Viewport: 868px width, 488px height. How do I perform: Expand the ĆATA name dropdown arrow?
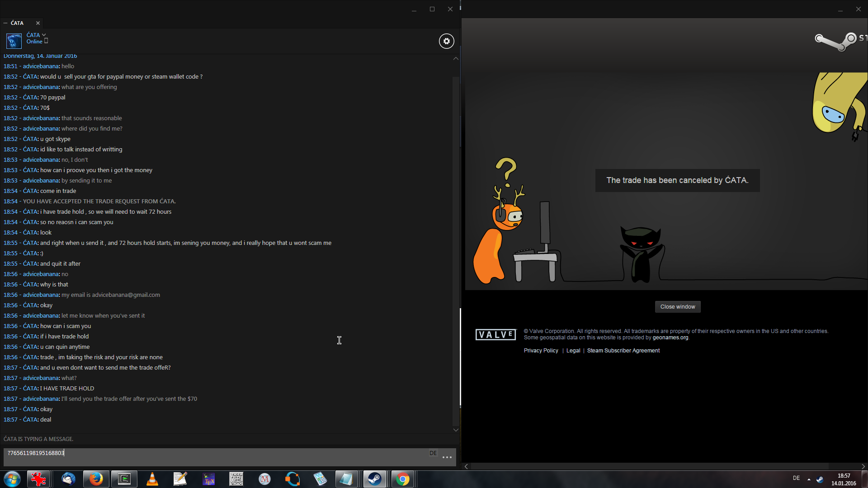point(44,35)
